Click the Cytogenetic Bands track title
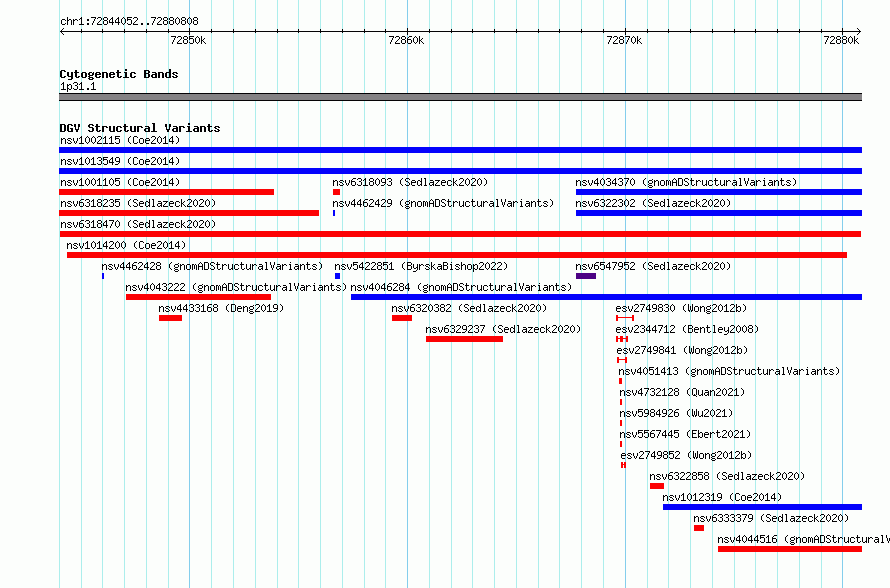Viewport: 890px width, 588px height. (119, 74)
